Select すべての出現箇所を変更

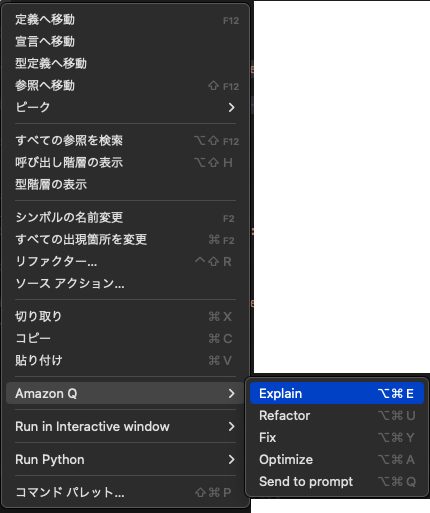point(125,240)
